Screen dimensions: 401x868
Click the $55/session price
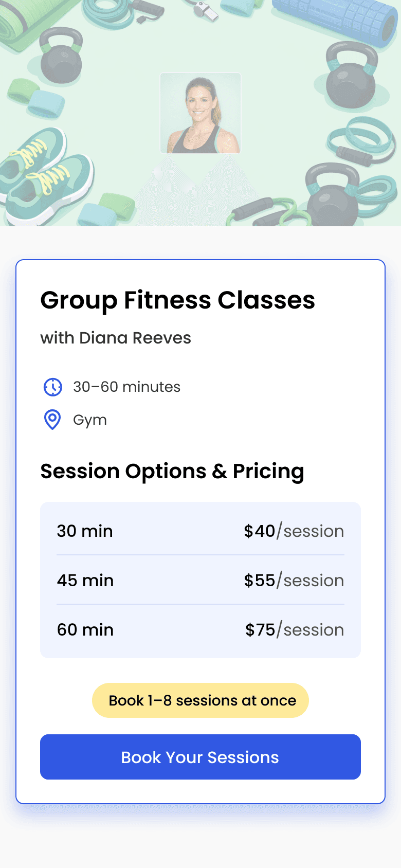[294, 580]
